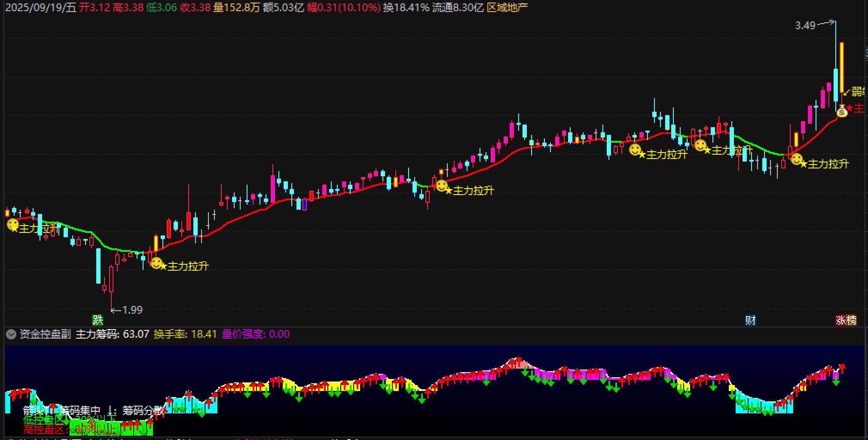The width and height of the screenshot is (868, 440).
Task: Click the red 高控盘区 legend text
Action: coord(45,429)
